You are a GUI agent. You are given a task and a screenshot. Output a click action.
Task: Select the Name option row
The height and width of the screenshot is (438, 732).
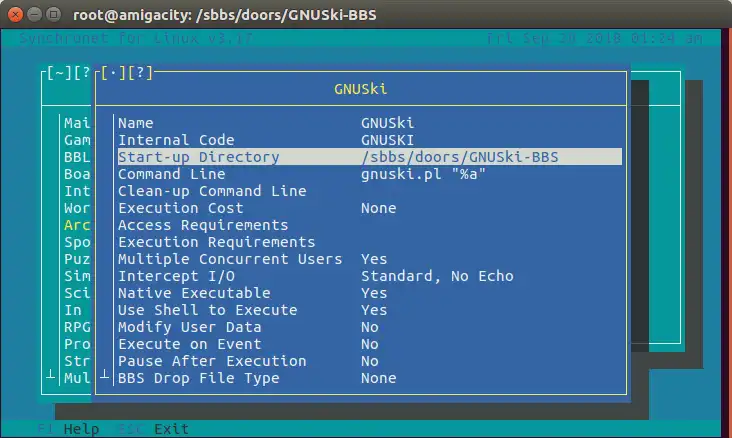(x=369, y=123)
